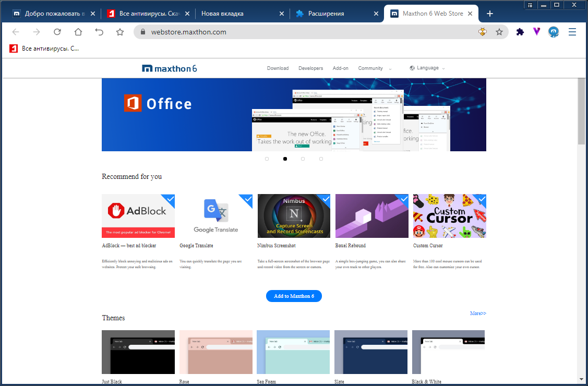The width and height of the screenshot is (588, 386).
Task: Click the padlock site security icon
Action: click(142, 32)
